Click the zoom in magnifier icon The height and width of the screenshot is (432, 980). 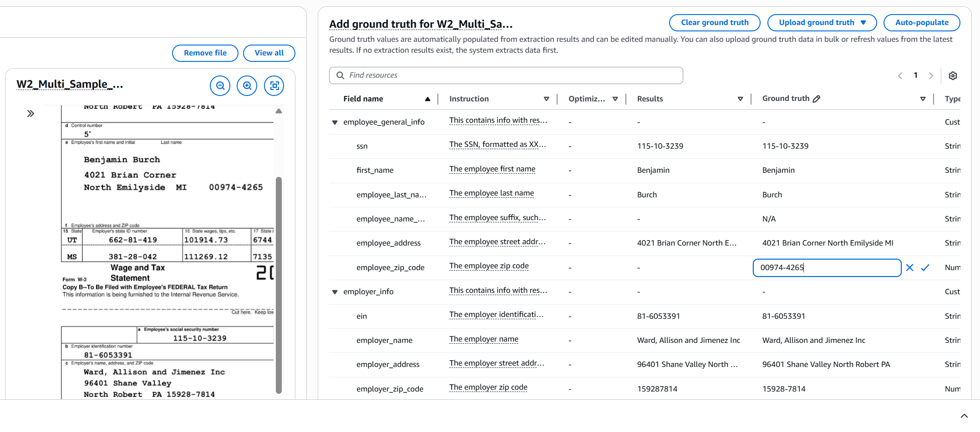247,85
